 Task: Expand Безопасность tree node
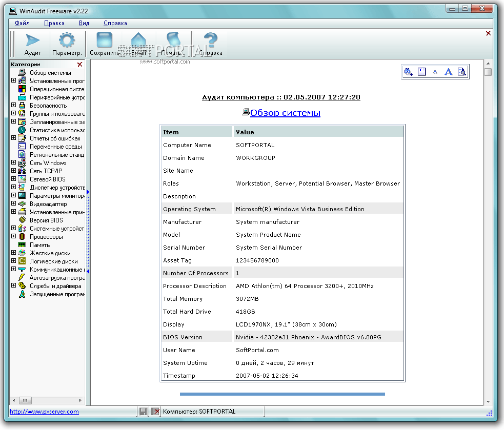click(13, 105)
